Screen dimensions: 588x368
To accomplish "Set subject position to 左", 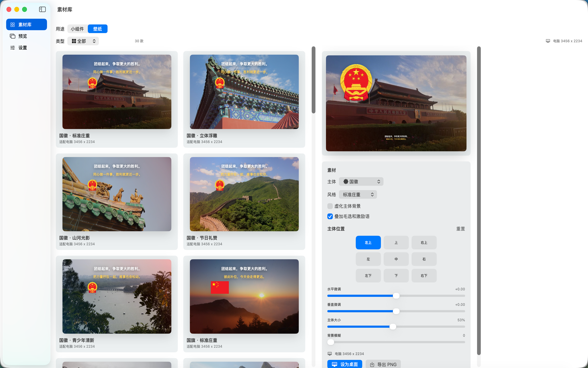I will click(x=368, y=259).
